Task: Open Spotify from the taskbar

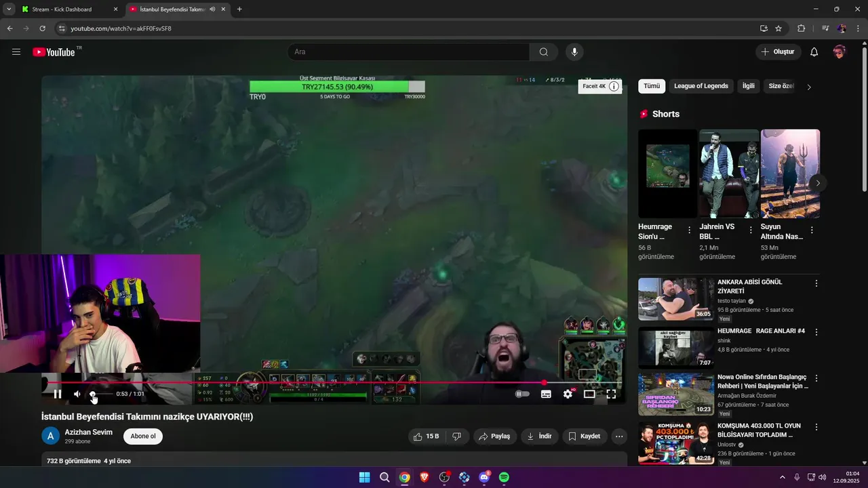Action: (504, 477)
